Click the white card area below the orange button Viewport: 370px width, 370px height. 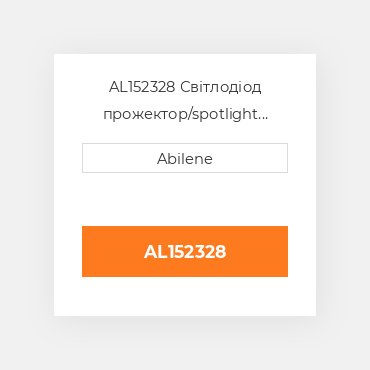coord(185,296)
